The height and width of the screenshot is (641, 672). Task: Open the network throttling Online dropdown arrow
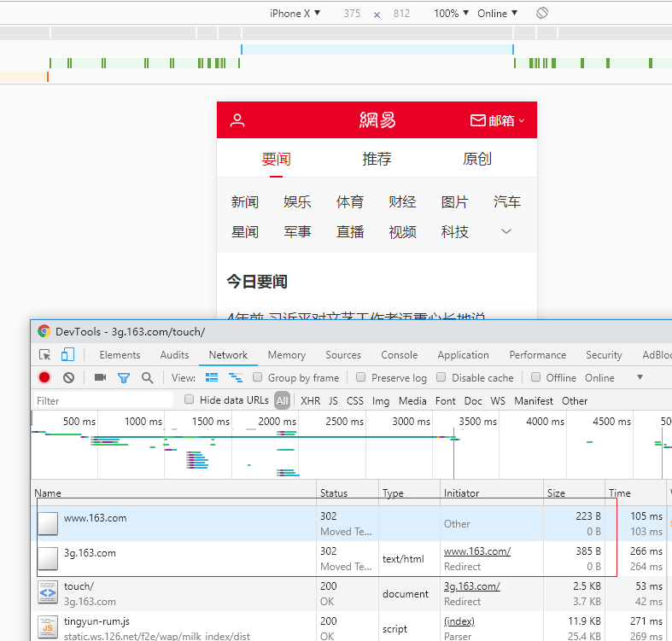640,377
